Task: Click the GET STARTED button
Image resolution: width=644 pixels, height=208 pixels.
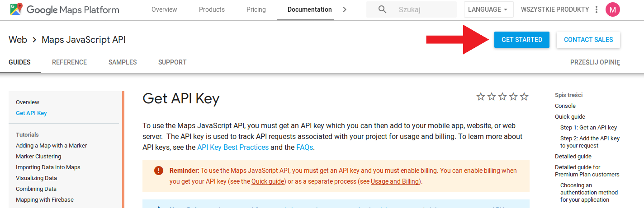Action: (522, 40)
